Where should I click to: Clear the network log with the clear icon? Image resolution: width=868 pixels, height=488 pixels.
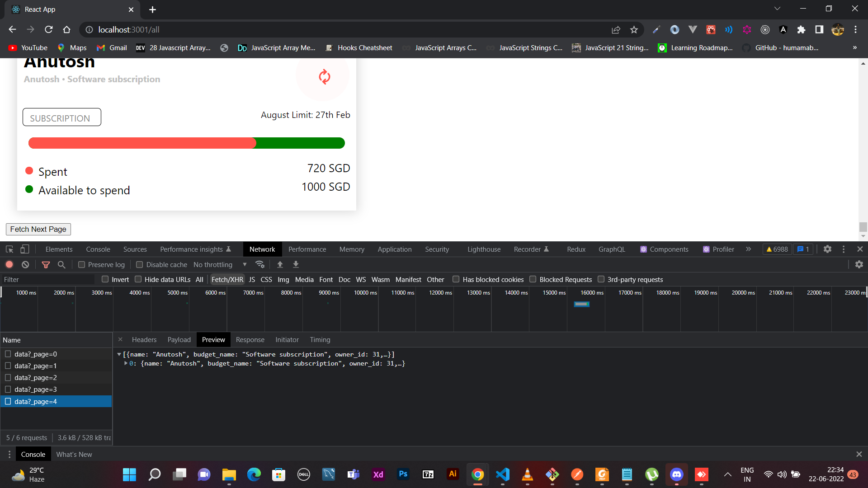point(25,265)
